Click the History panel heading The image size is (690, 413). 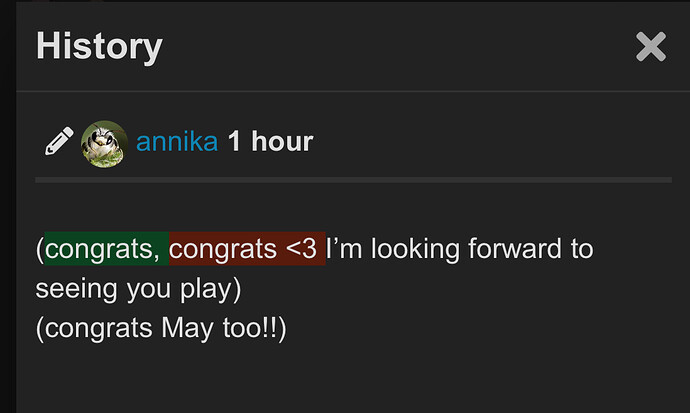coord(99,47)
